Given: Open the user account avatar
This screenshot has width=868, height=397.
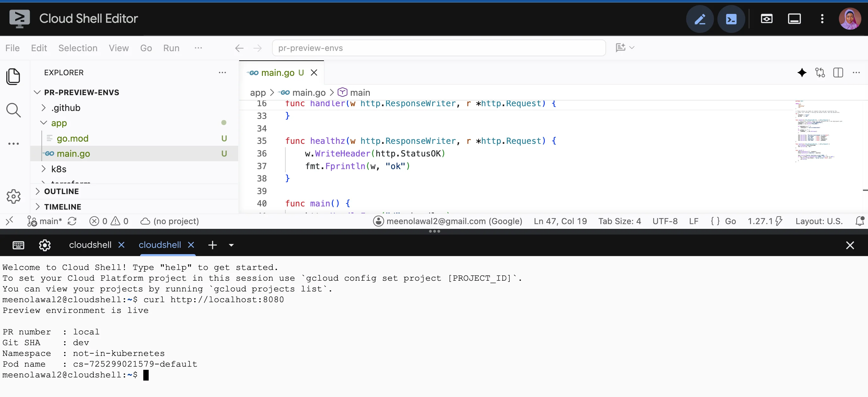Looking at the screenshot, I should (850, 19).
